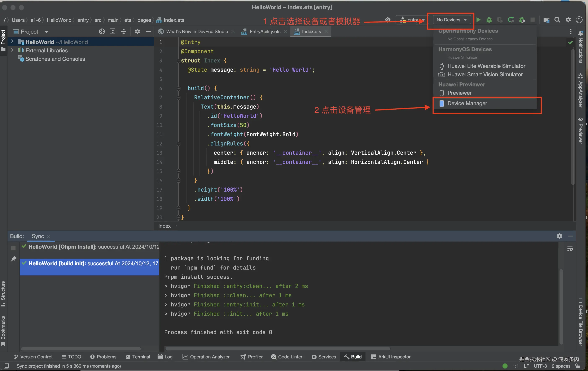Click the green Run button
588x371 pixels.
(x=478, y=20)
